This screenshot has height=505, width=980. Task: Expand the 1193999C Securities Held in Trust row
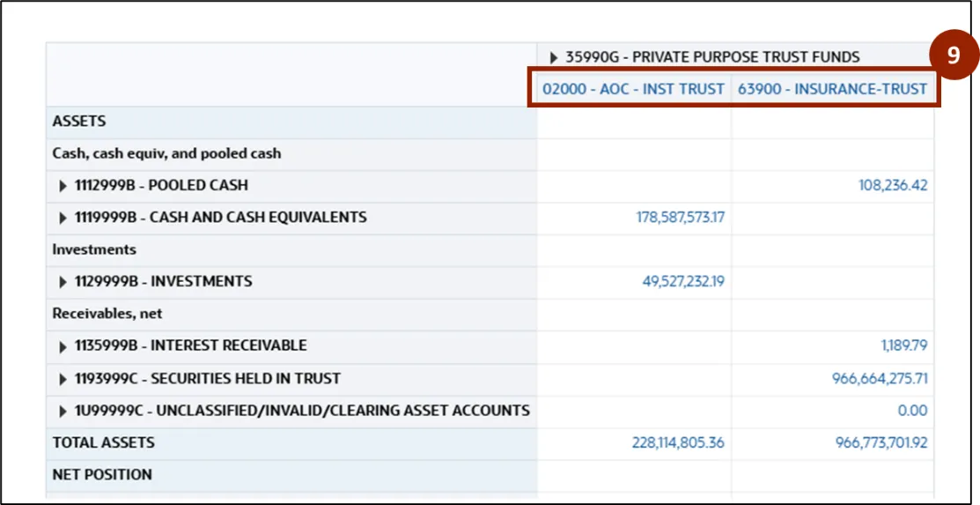point(63,379)
